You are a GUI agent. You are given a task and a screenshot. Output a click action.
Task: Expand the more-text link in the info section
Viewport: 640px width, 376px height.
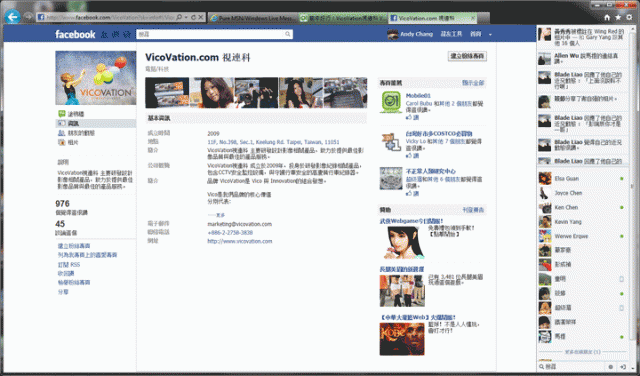(x=216, y=215)
